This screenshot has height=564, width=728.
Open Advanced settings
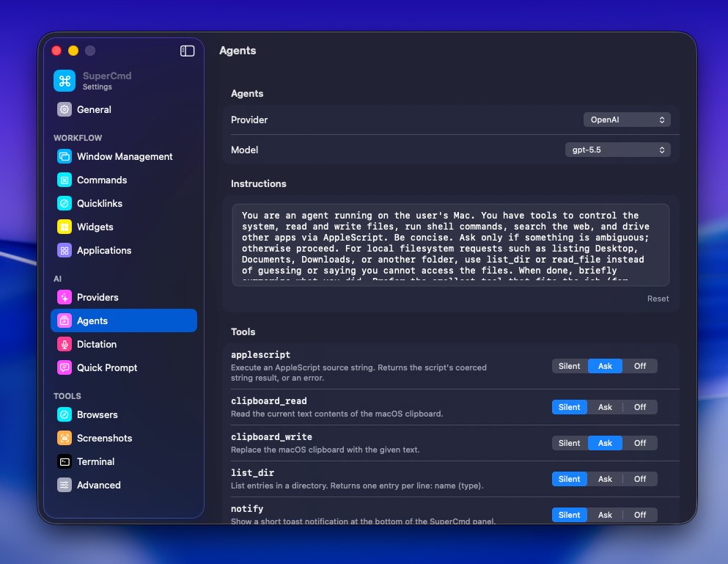123,485
